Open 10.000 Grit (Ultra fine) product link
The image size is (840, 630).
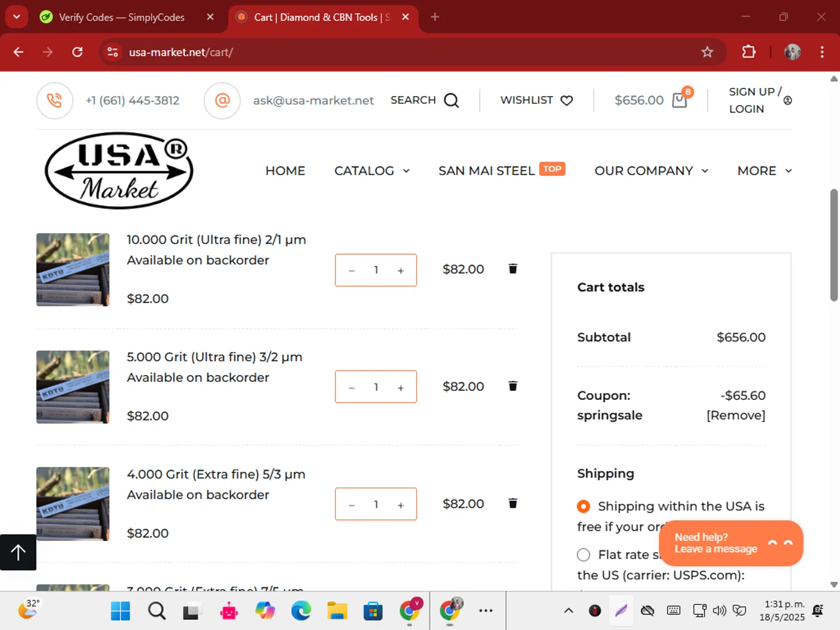click(216, 240)
